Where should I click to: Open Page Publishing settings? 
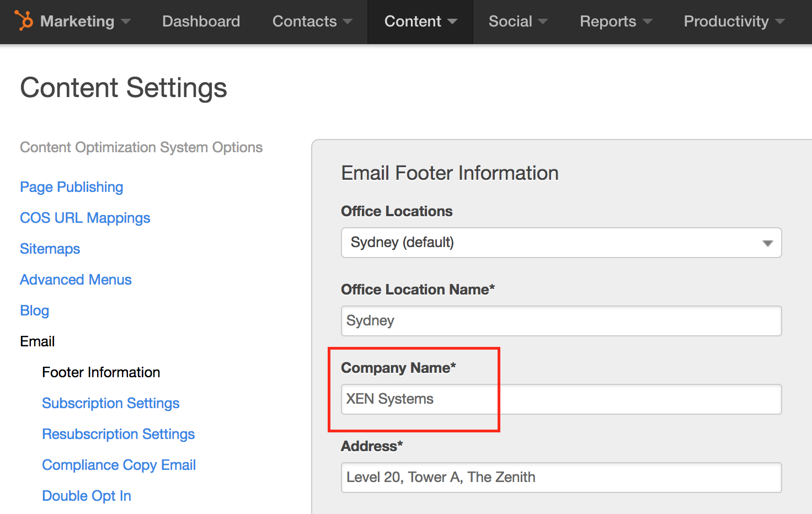point(71,187)
